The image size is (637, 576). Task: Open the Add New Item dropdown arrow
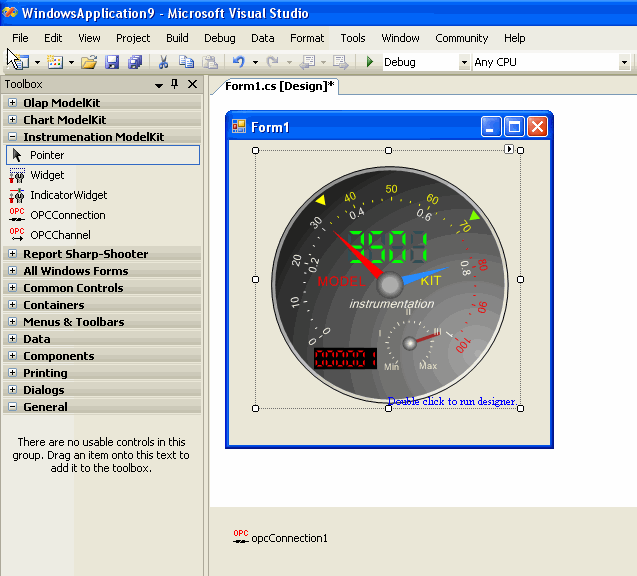[71, 63]
